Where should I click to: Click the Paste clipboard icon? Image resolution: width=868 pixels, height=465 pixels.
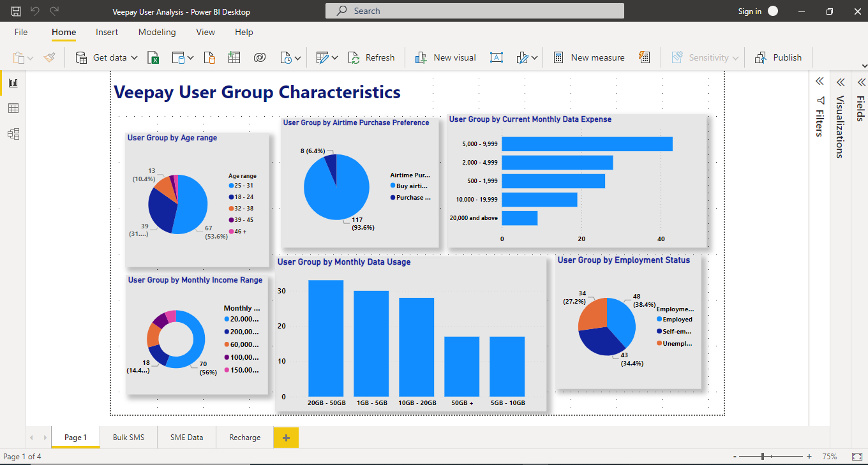point(19,57)
